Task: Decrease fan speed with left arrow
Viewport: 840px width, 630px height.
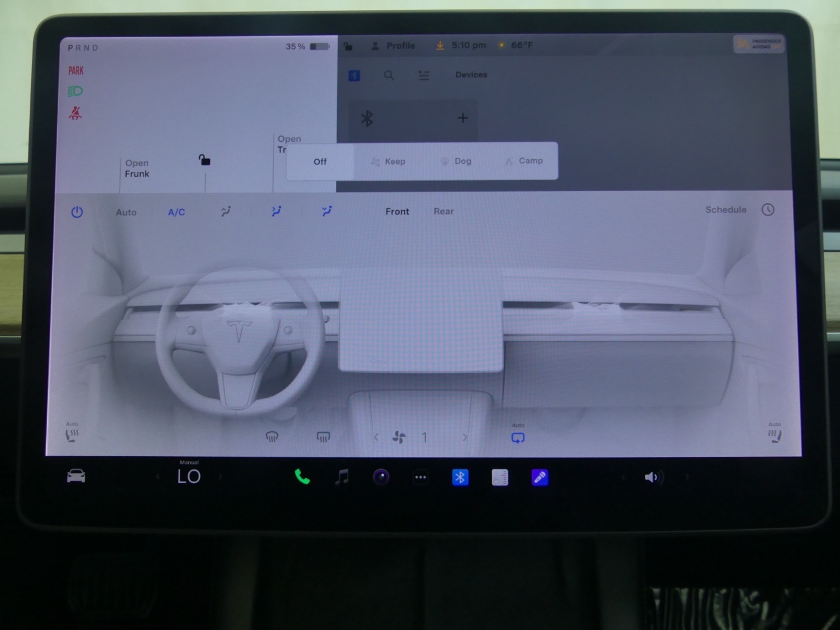Action: (376, 437)
